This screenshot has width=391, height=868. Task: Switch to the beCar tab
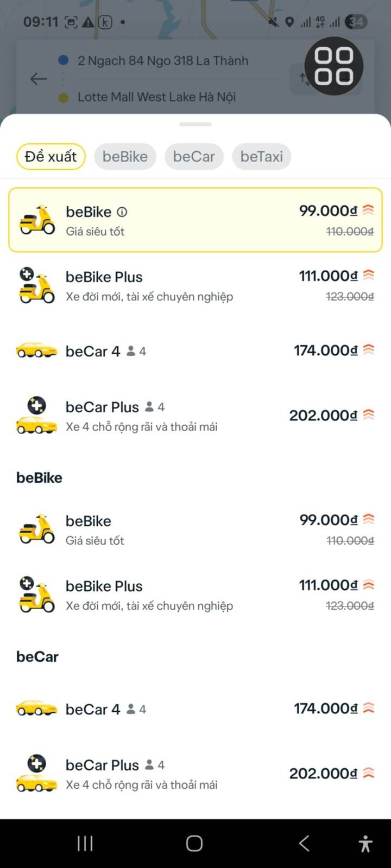(194, 157)
